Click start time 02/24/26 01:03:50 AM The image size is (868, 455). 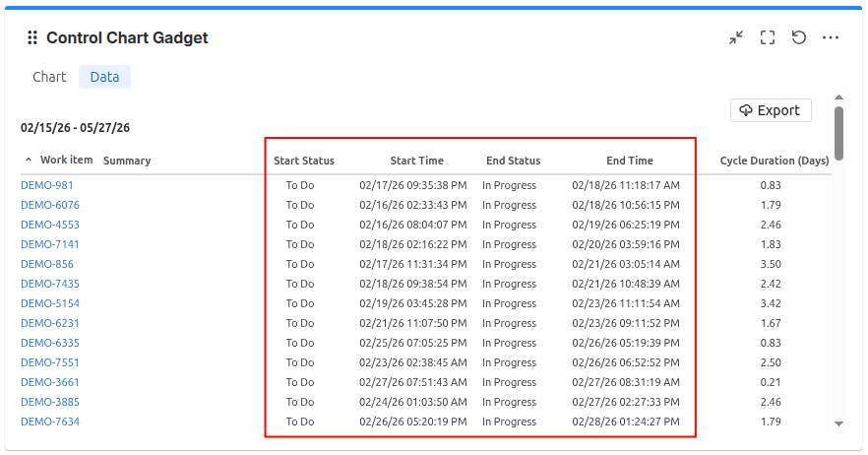pos(413,402)
